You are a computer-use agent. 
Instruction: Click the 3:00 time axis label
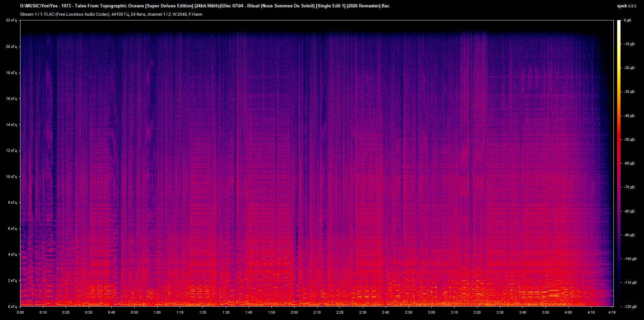[x=431, y=312]
